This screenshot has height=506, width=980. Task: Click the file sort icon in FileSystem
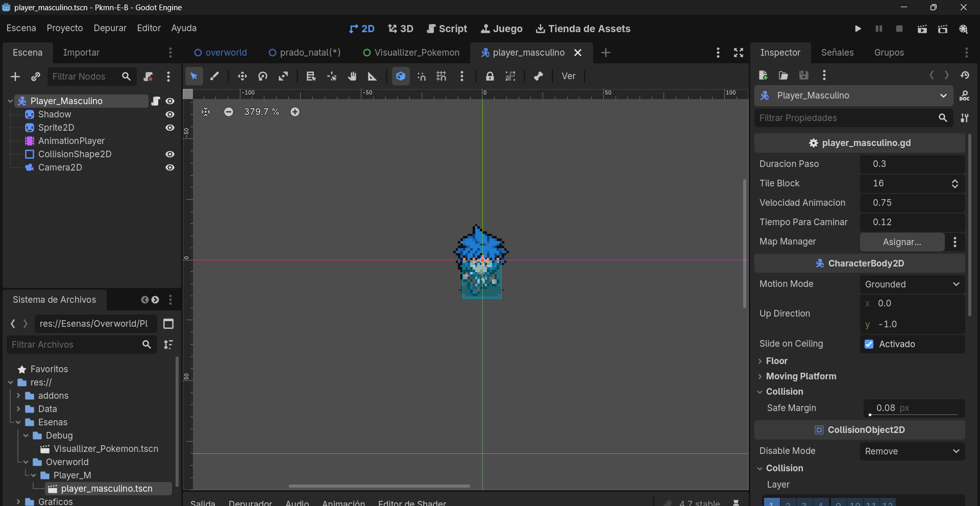(168, 345)
